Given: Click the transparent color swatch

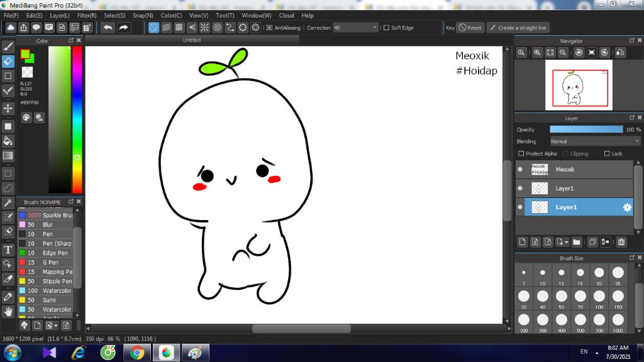Looking at the screenshot, I should pos(27,72).
